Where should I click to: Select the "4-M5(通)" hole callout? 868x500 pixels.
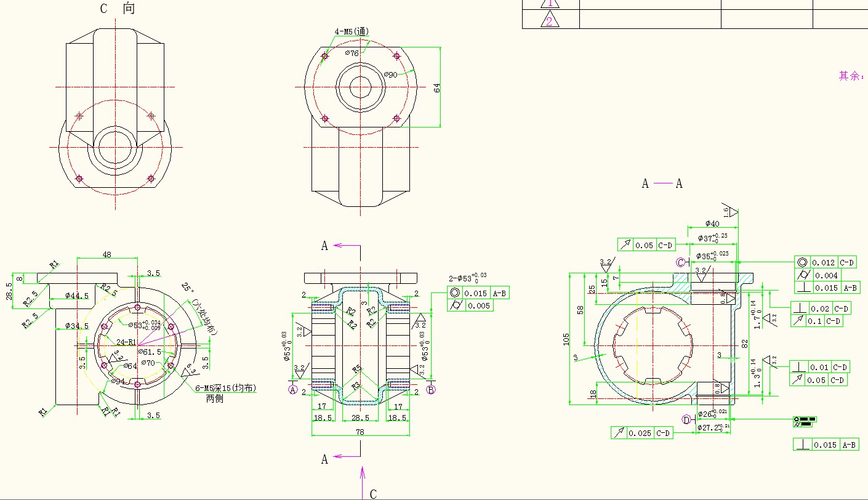[352, 31]
